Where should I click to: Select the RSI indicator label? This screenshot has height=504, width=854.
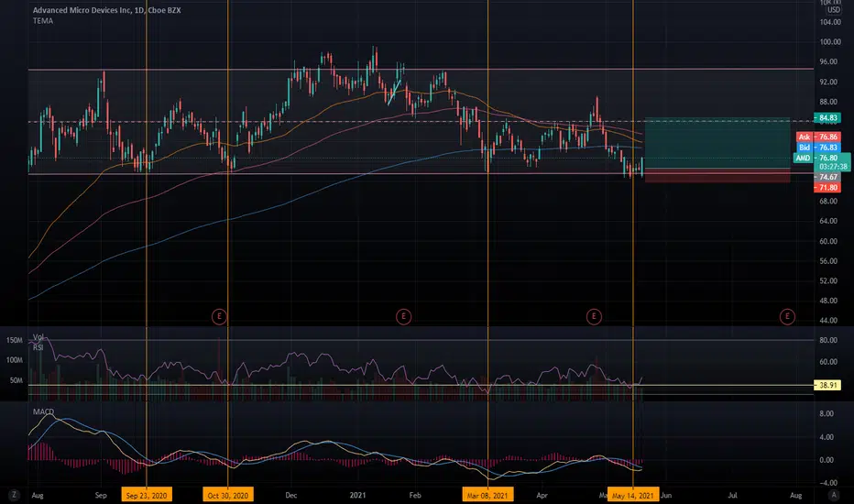click(38, 347)
